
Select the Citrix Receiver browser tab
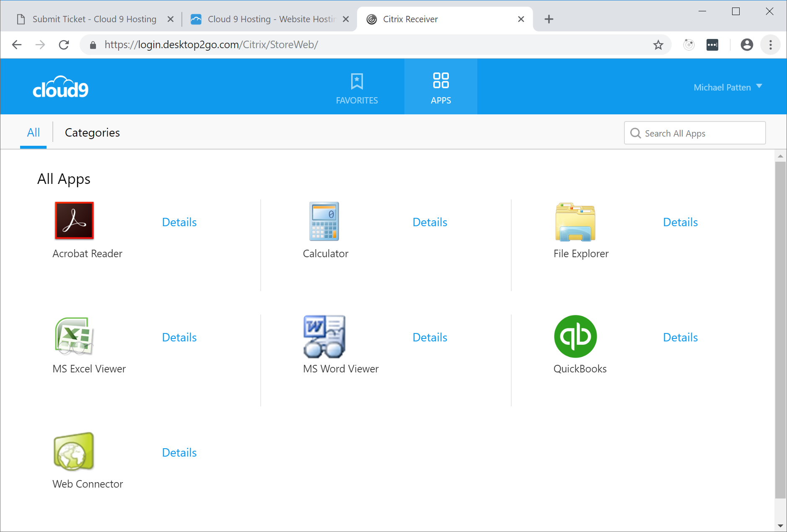pos(444,19)
